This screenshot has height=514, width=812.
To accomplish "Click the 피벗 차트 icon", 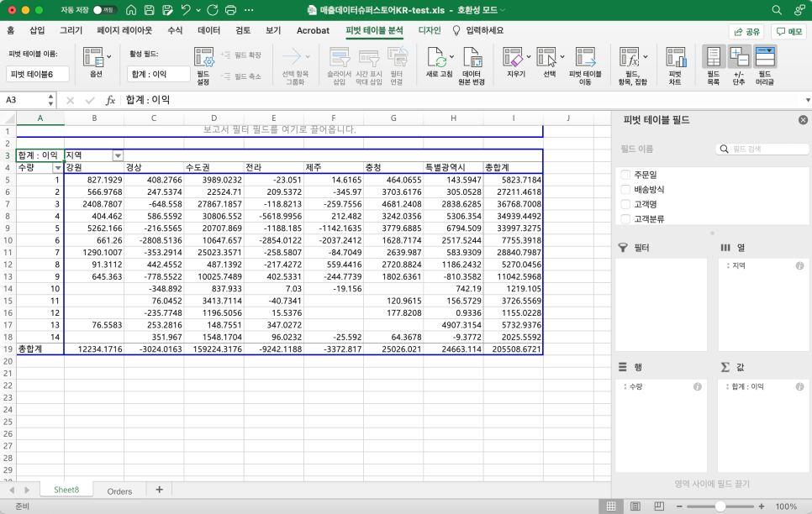I will [675, 58].
